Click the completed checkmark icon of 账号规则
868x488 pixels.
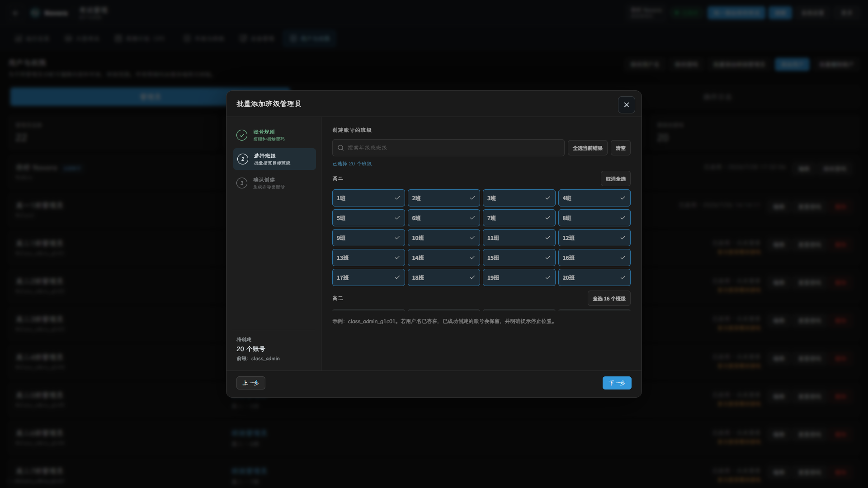coord(242,135)
